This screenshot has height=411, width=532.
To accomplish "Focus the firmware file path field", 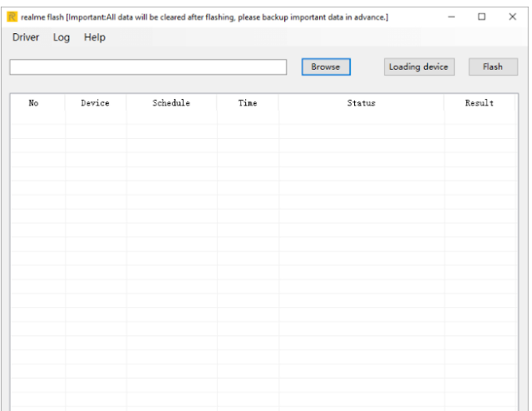I will (x=148, y=67).
